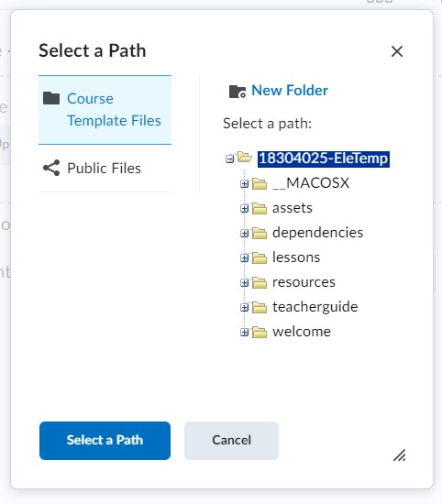Expand the welcome folder node
Image resolution: width=442 pixels, height=504 pixels.
click(245, 332)
